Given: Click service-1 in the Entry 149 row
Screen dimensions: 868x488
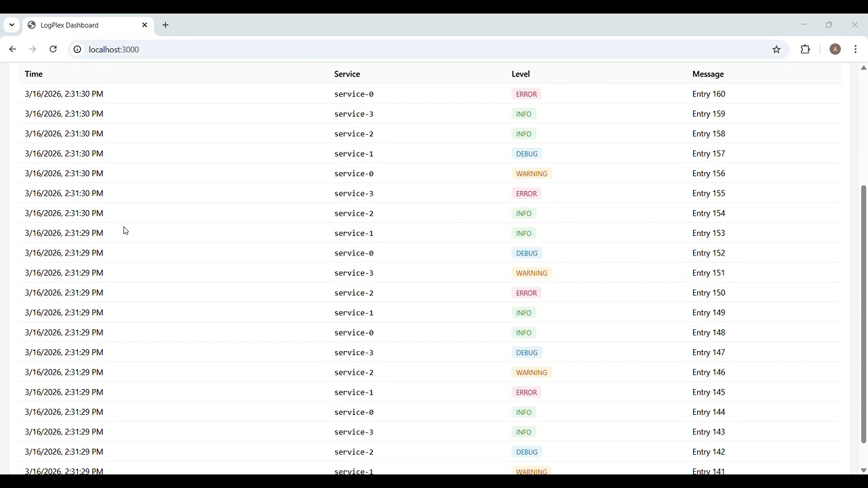Looking at the screenshot, I should (x=354, y=313).
